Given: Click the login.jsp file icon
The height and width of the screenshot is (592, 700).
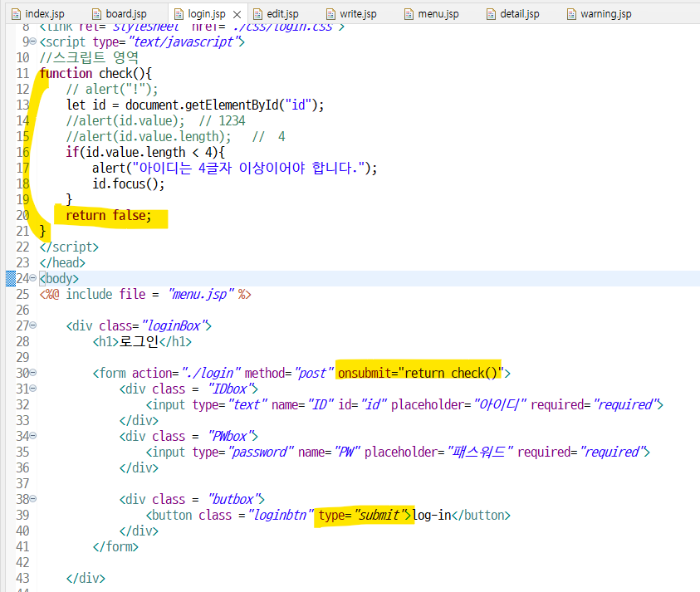Looking at the screenshot, I should point(179,14).
